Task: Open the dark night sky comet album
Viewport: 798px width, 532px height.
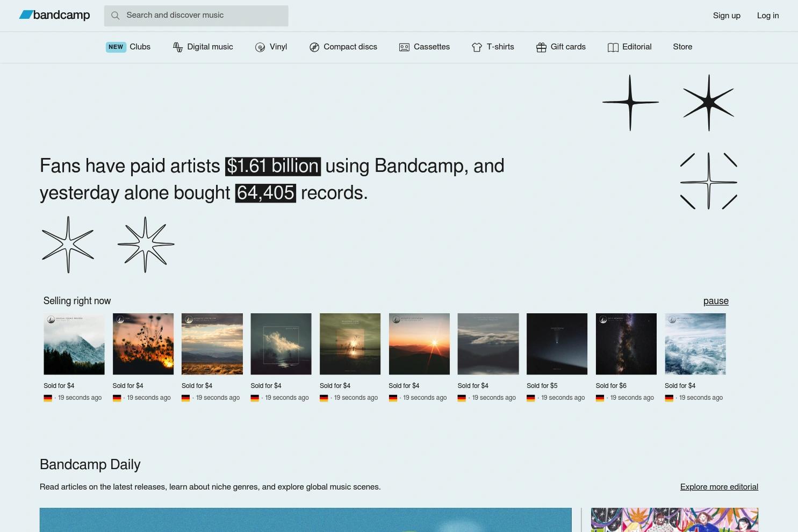Action: click(557, 344)
